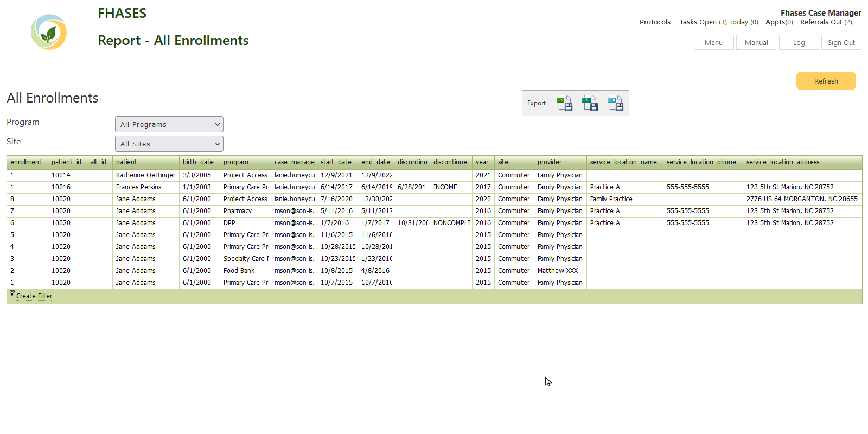Click the FHASES leaf logo

pyautogui.click(x=49, y=32)
